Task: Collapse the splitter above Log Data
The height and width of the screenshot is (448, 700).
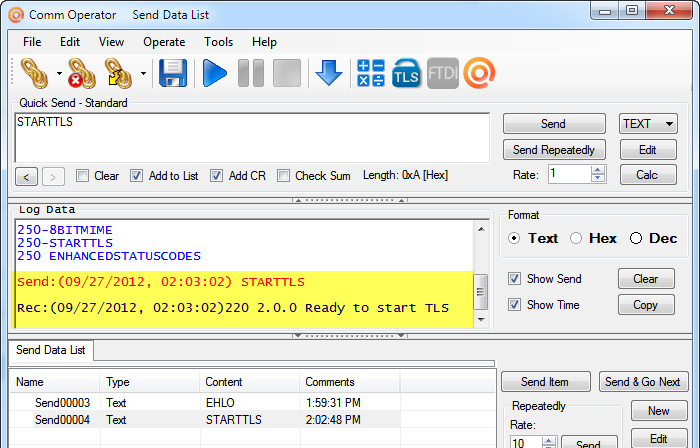Action: (x=350, y=200)
